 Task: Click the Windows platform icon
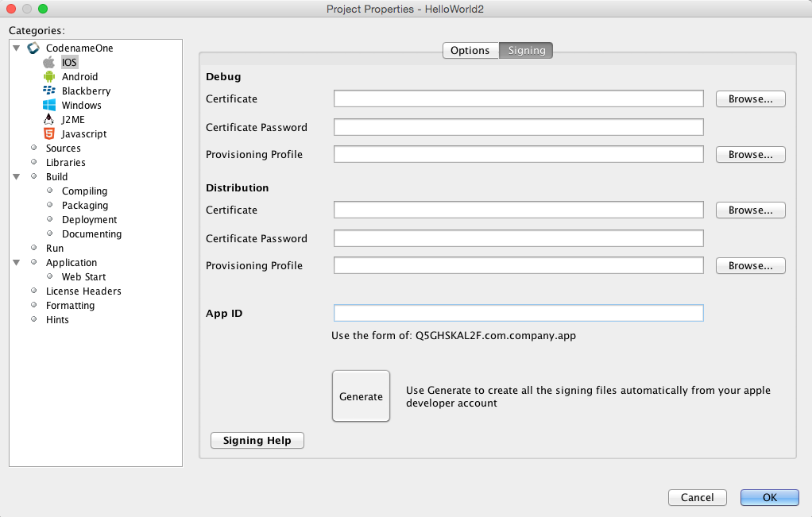[49, 105]
